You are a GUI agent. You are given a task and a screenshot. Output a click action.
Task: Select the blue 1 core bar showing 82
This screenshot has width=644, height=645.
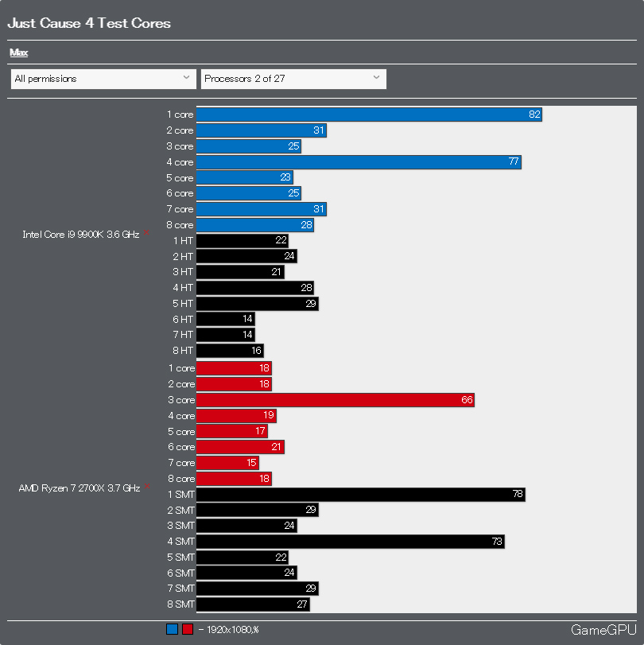369,115
